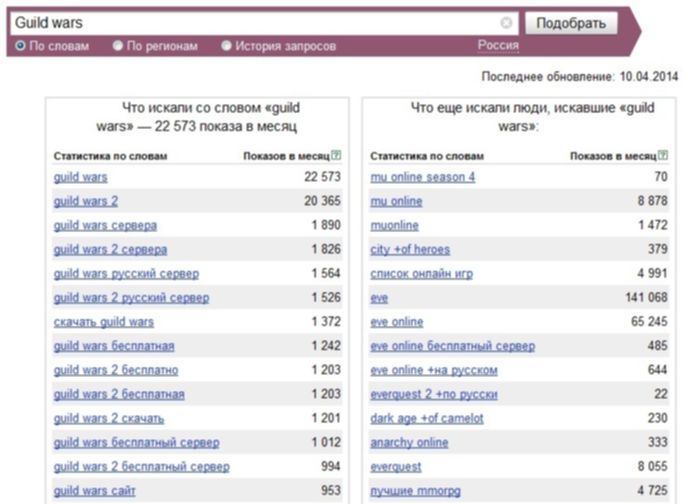688x504 pixels.
Task: Select the 'По регионам' radio button
Action: (x=118, y=46)
